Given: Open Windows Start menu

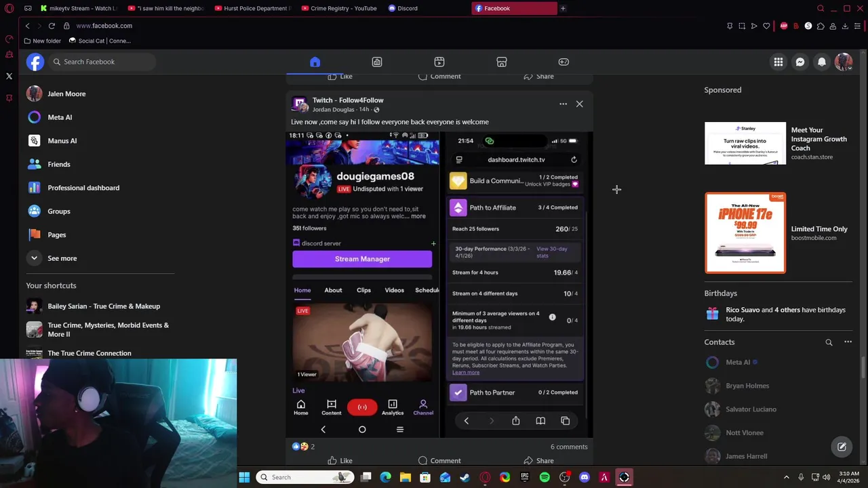Looking at the screenshot, I should 244,477.
